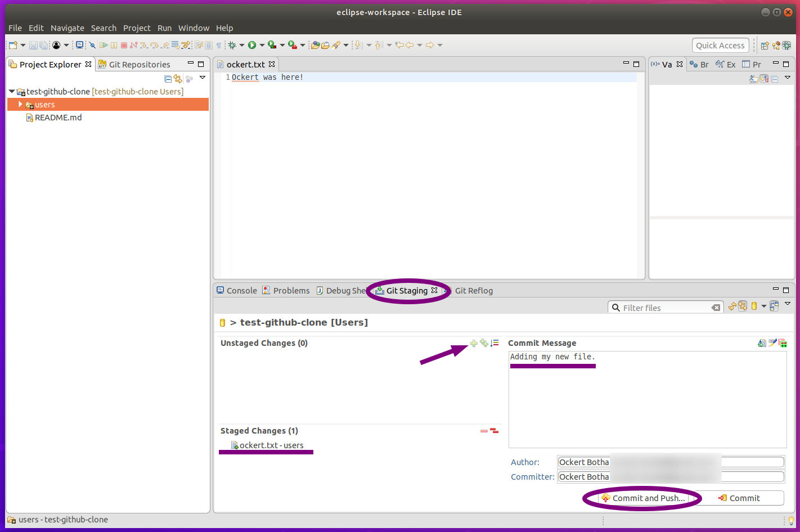Collapse All in Project Explorer
This screenshot has height=532, width=800.
coord(168,79)
